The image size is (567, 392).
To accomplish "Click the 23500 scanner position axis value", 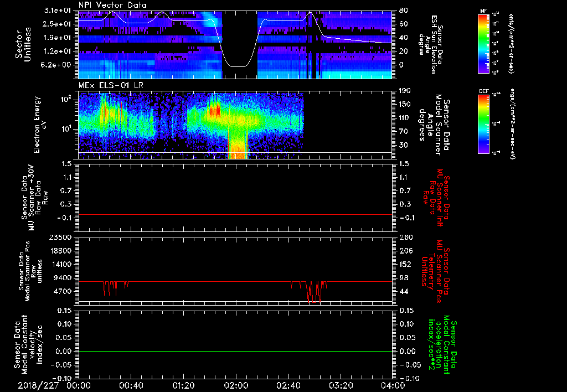I will (60, 238).
